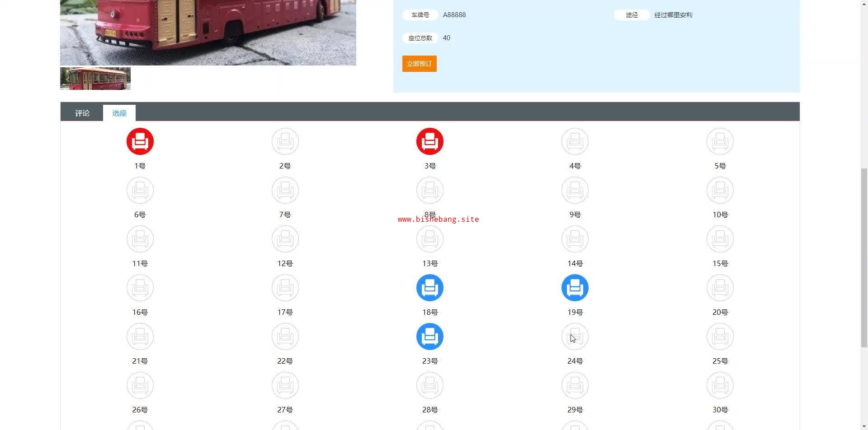
Task: Choose seat 16号 icon
Action: [140, 288]
